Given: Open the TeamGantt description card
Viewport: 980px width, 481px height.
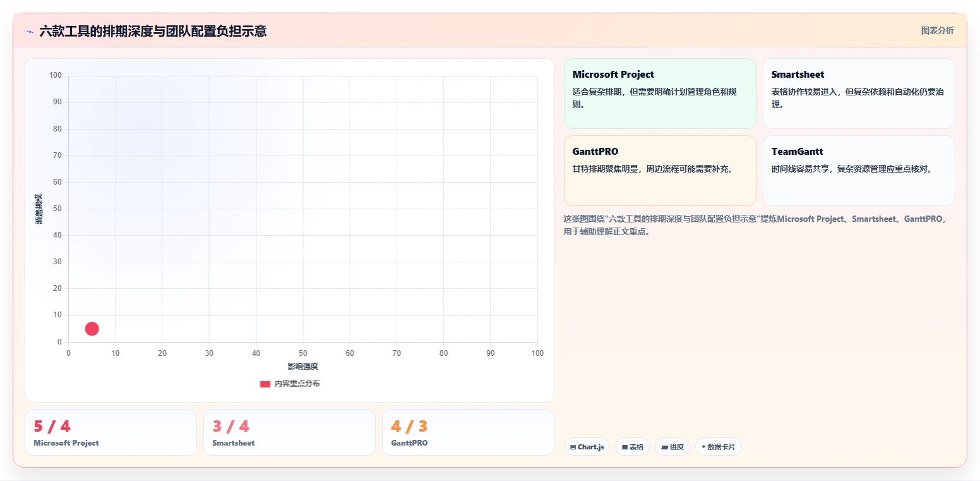Looking at the screenshot, I should point(859,171).
